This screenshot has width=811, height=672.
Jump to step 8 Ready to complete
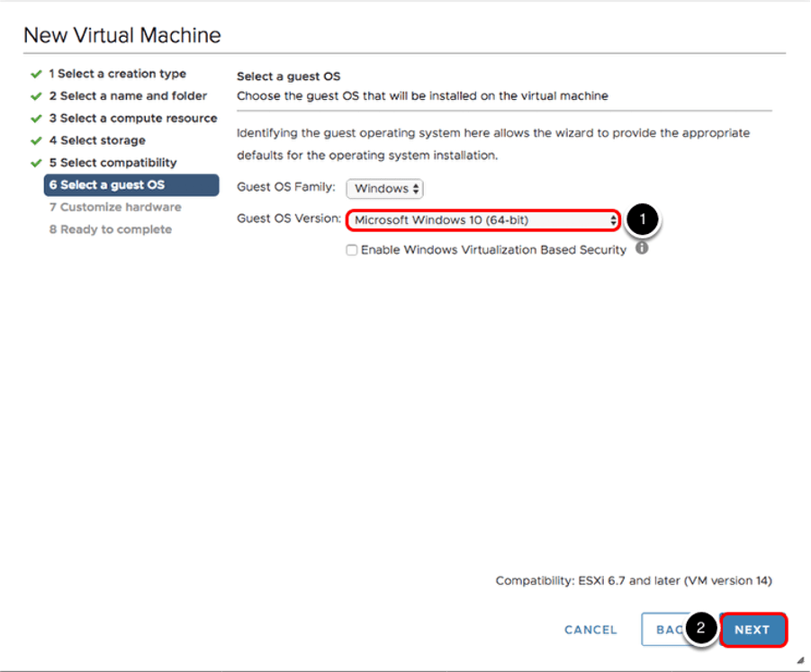(111, 229)
